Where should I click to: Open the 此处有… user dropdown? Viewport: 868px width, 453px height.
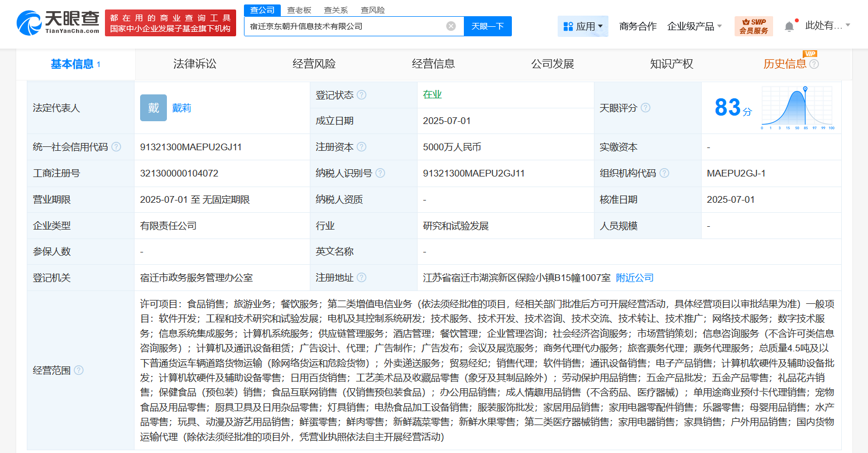(x=828, y=26)
